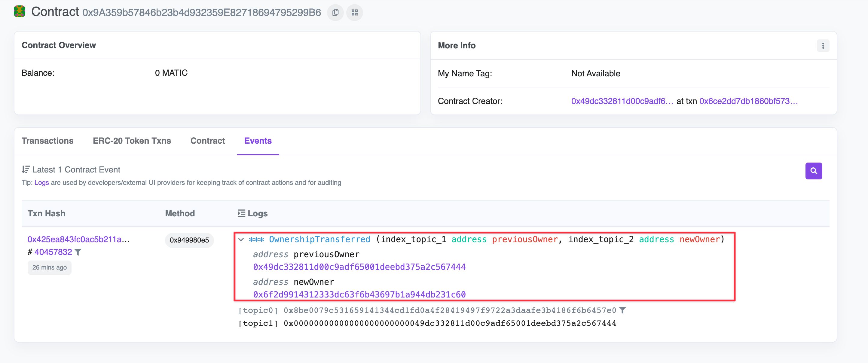
Task: Collapse the OwnershipTransferred log entry
Action: [x=241, y=239]
